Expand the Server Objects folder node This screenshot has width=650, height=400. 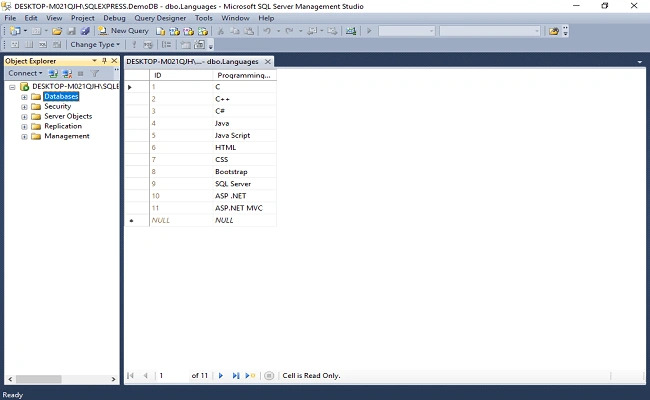(x=24, y=117)
